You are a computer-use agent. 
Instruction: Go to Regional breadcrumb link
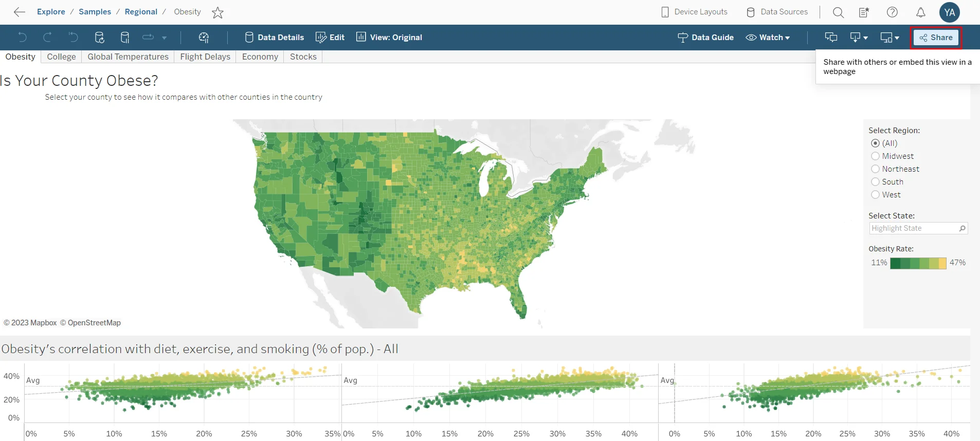[x=141, y=12]
